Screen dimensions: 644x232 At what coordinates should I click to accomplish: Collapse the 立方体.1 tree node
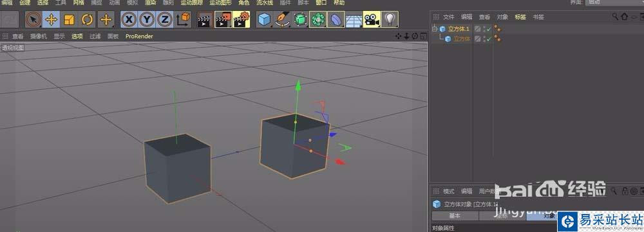point(435,29)
